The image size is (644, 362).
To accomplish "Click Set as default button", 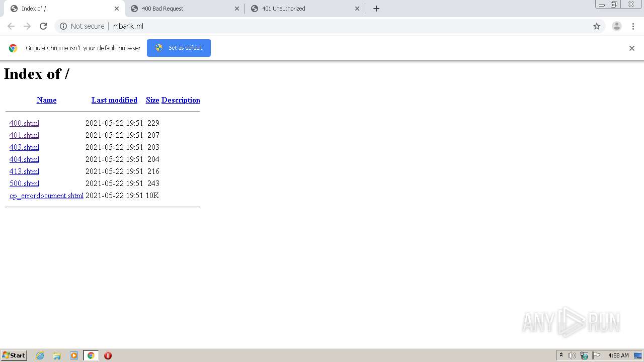I will tap(179, 48).
